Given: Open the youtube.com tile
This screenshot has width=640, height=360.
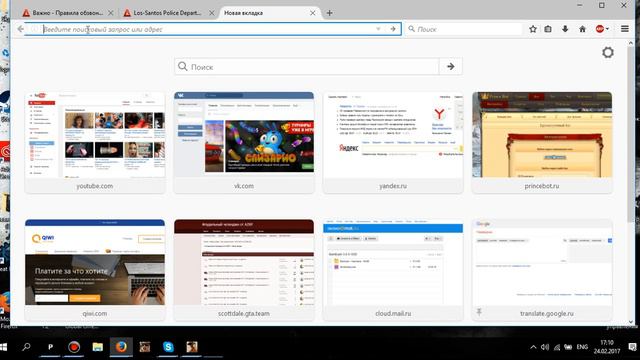Looking at the screenshot, I should click(x=95, y=142).
